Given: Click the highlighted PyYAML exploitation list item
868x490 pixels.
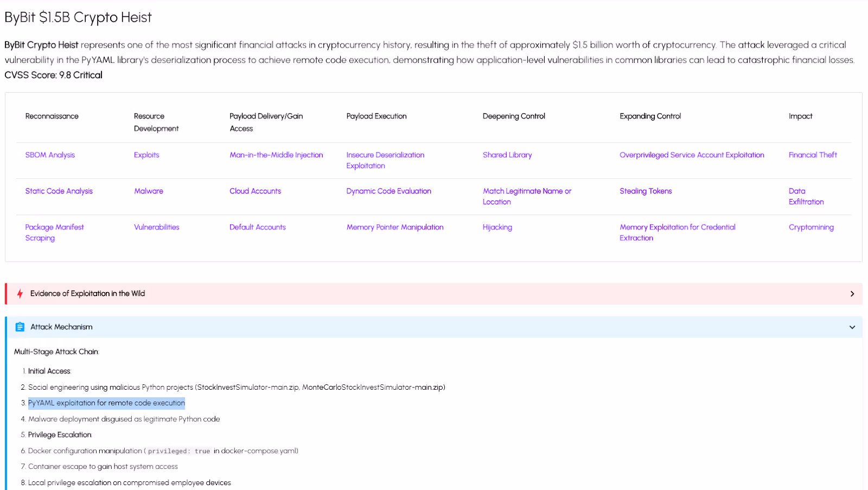Looking at the screenshot, I should pos(106,403).
